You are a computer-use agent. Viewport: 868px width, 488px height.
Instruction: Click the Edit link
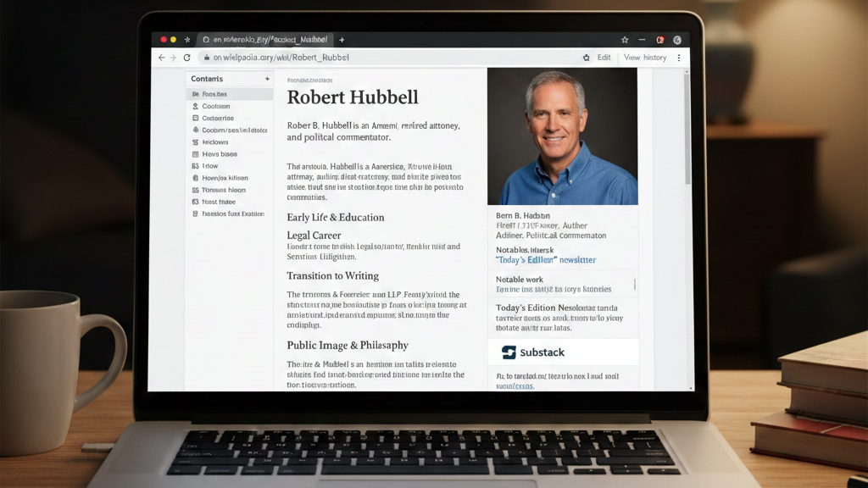[x=605, y=57]
